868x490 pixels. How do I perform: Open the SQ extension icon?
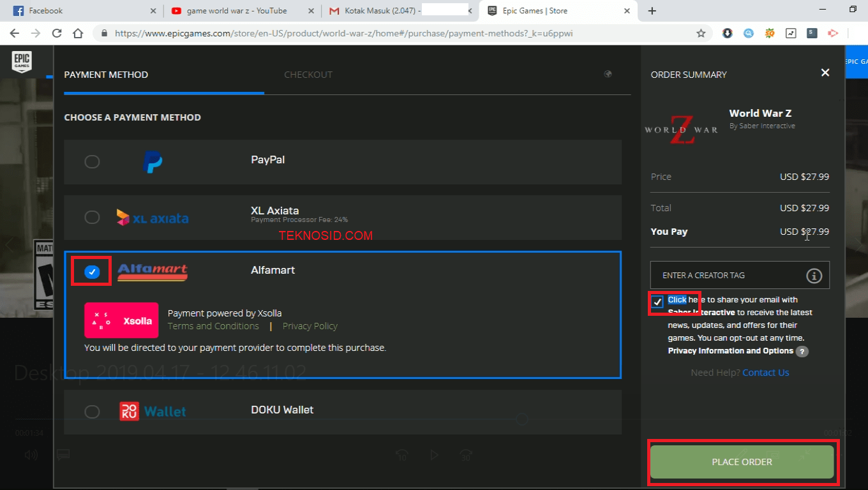point(770,33)
